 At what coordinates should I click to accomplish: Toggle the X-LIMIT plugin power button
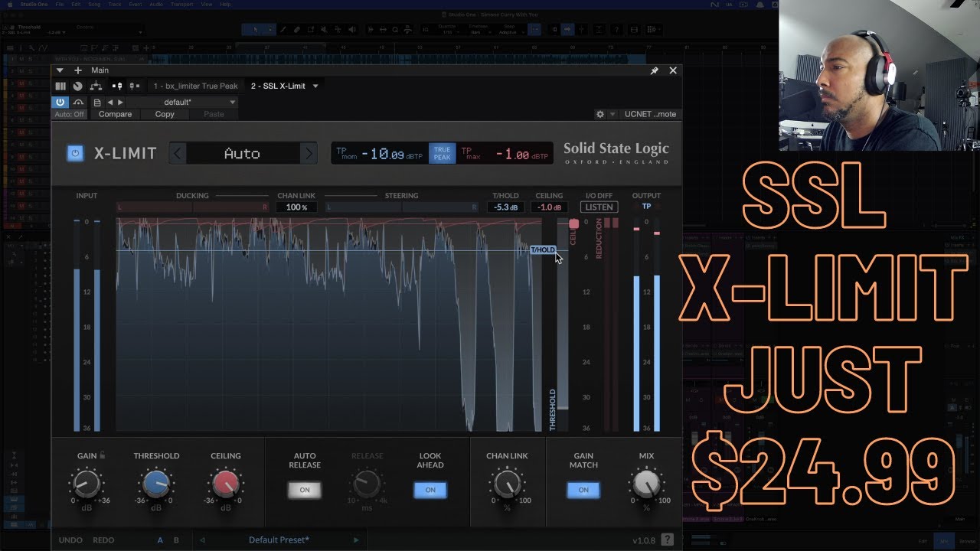pyautogui.click(x=74, y=153)
